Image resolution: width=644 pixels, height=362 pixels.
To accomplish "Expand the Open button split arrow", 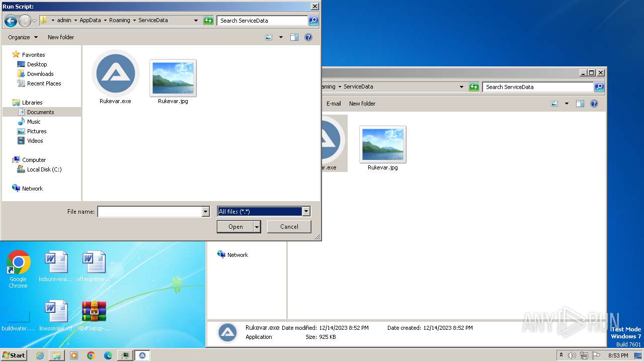I will click(x=257, y=227).
